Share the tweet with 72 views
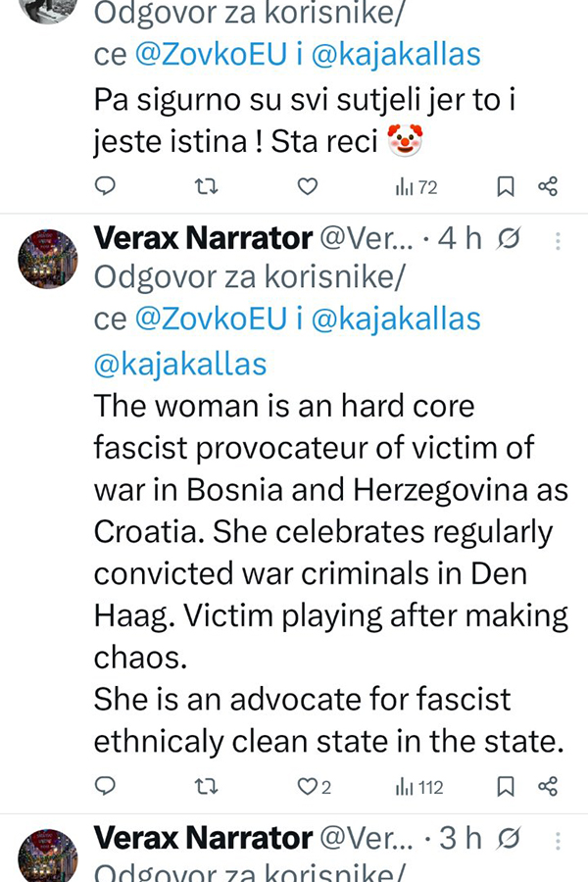Screen dimensions: 588x882 tap(548, 186)
